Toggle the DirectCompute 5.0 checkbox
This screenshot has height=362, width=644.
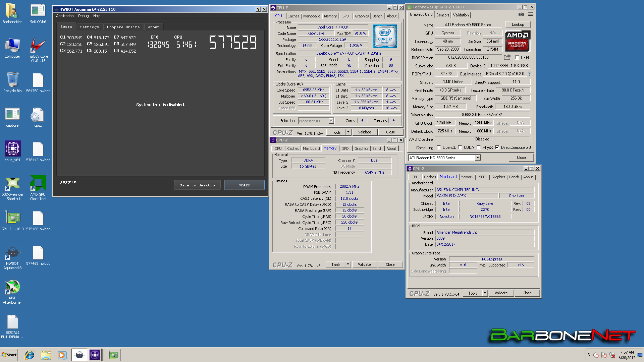(x=497, y=147)
